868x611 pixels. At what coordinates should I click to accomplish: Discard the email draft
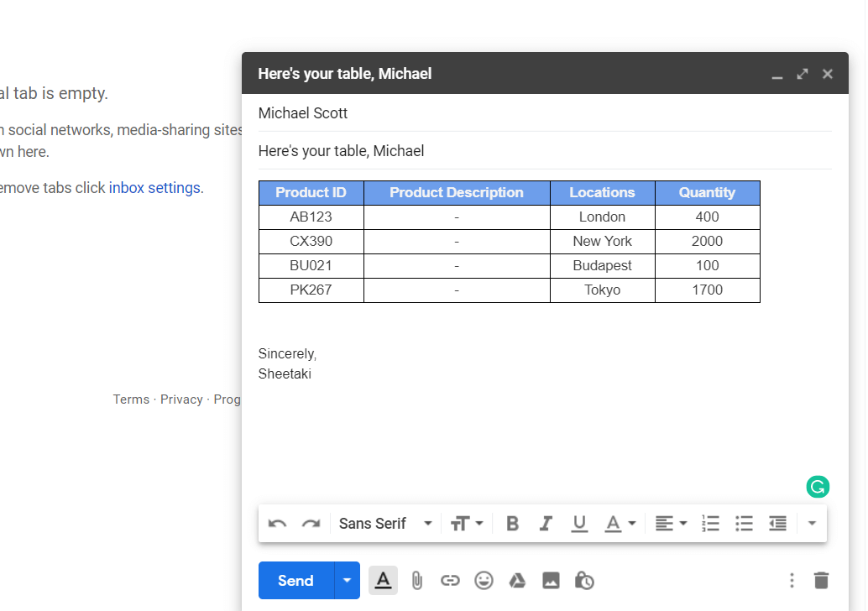point(821,580)
